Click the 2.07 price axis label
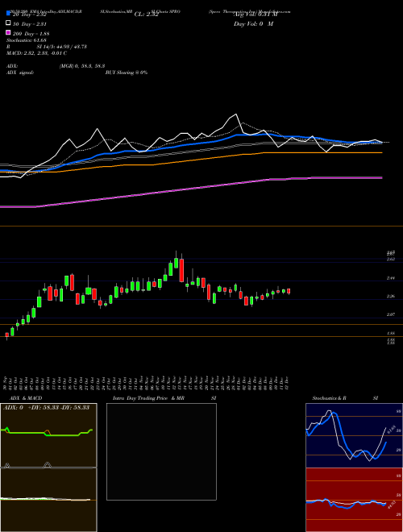Image resolution: width=403 pixels, height=532 pixels. tap(390, 314)
